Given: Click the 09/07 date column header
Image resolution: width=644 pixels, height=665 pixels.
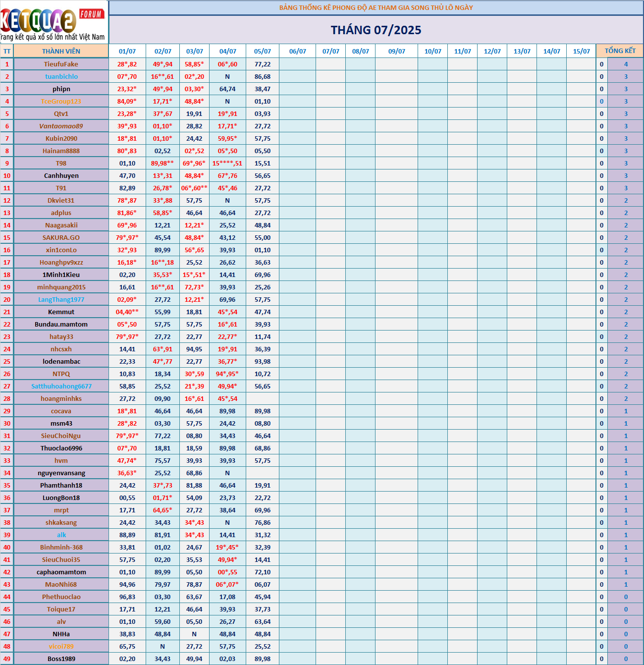Looking at the screenshot, I should 396,51.
